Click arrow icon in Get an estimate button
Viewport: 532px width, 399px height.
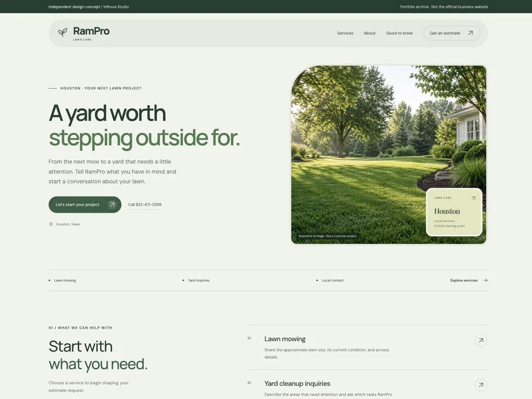(471, 33)
